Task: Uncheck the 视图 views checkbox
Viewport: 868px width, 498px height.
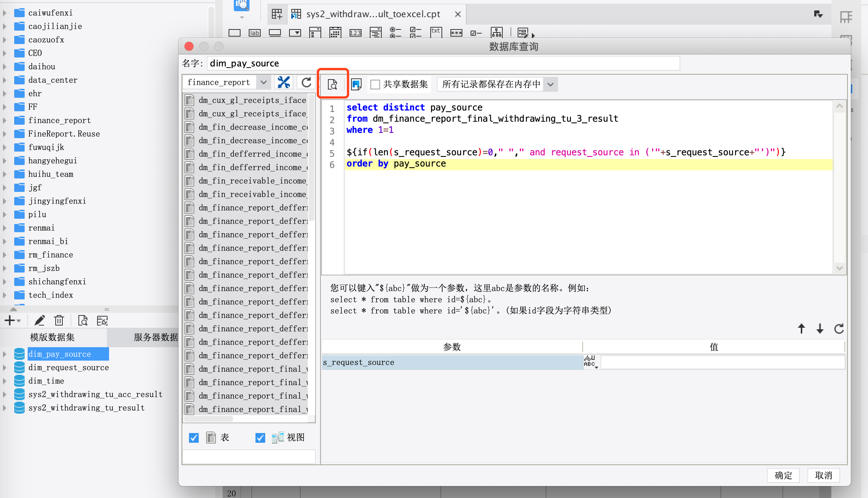Action: coord(260,438)
